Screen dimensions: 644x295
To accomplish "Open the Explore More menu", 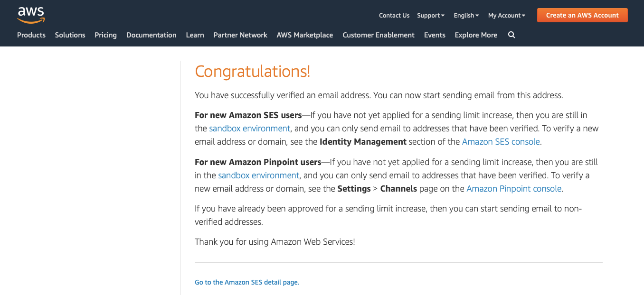I will click(x=476, y=35).
